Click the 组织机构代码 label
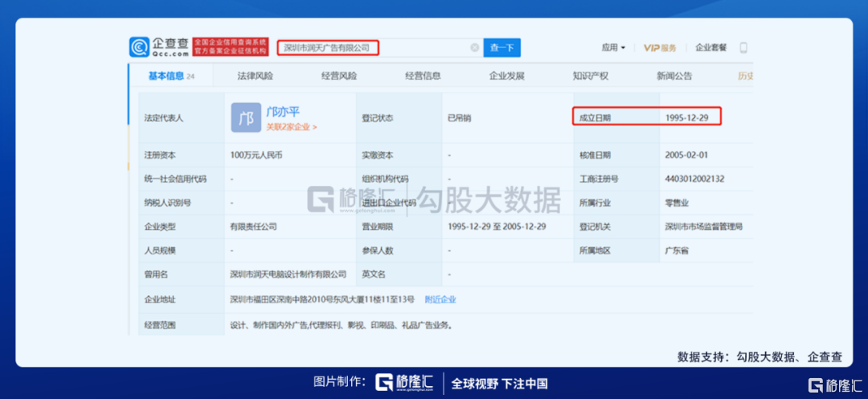This screenshot has height=399, width=868. point(385,179)
